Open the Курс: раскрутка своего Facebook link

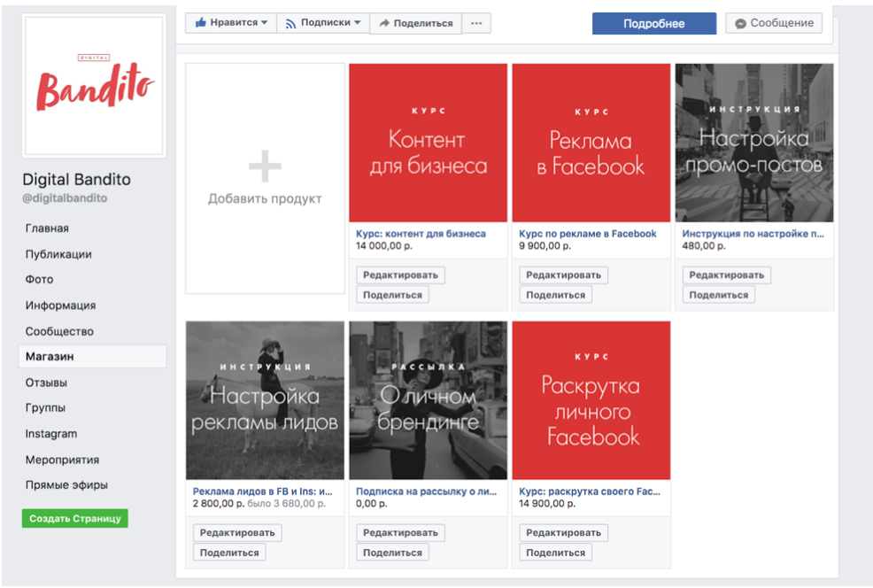coord(590,491)
